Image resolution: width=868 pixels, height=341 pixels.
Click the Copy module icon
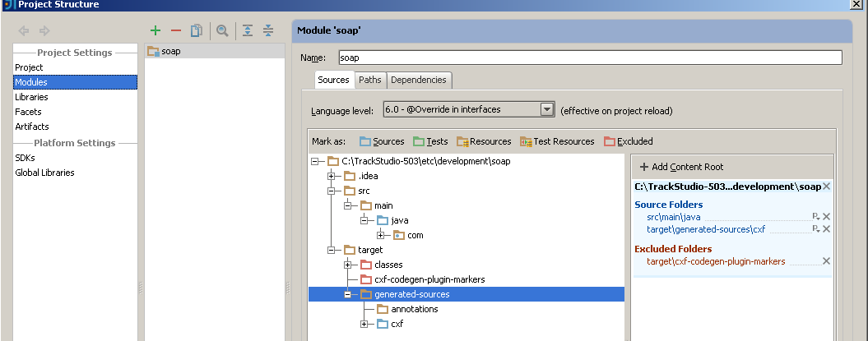coord(196,31)
